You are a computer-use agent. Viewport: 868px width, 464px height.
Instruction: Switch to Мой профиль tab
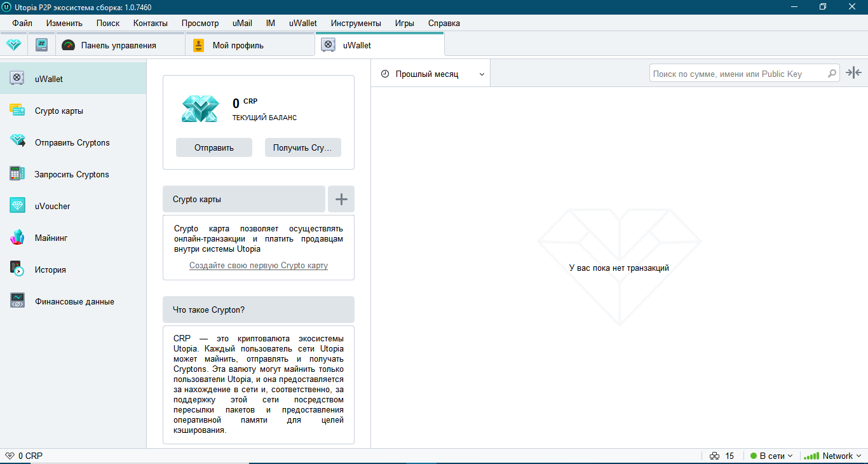click(249, 45)
